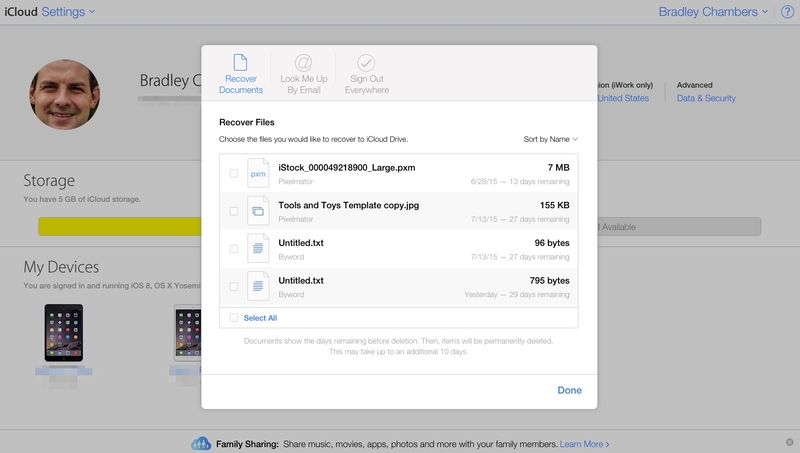Click the text file icon for 96 bytes Untitled.txt
This screenshot has height=453, width=800.
pyautogui.click(x=258, y=248)
